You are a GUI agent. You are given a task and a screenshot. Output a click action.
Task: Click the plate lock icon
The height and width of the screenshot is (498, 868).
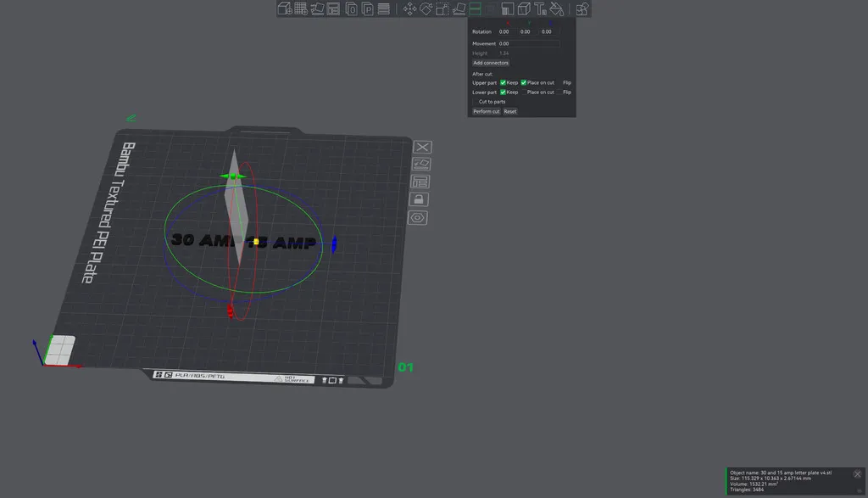(x=419, y=199)
